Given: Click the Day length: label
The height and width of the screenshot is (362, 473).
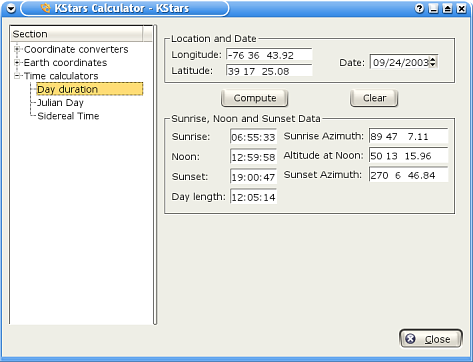Looking at the screenshot, I should point(198,197).
